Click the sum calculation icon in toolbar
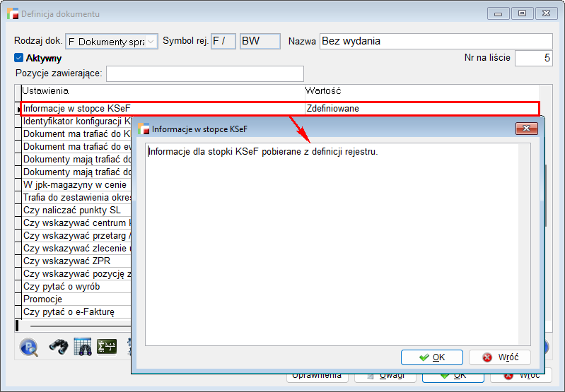 (x=107, y=347)
